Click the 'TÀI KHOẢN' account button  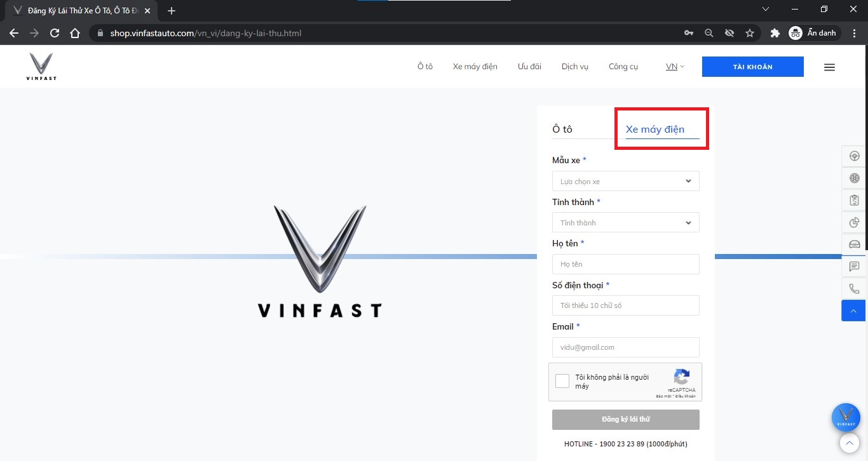pos(753,67)
